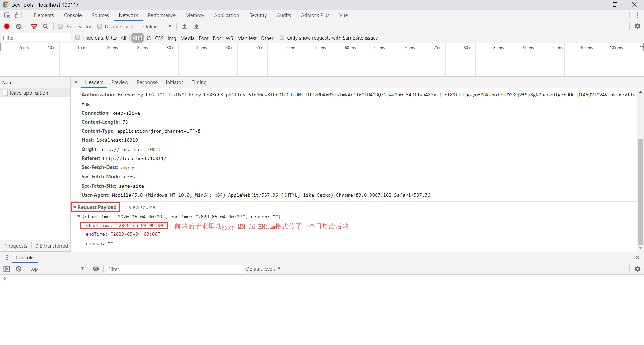
Task: Filter requests by XHR type
Action: [137, 38]
